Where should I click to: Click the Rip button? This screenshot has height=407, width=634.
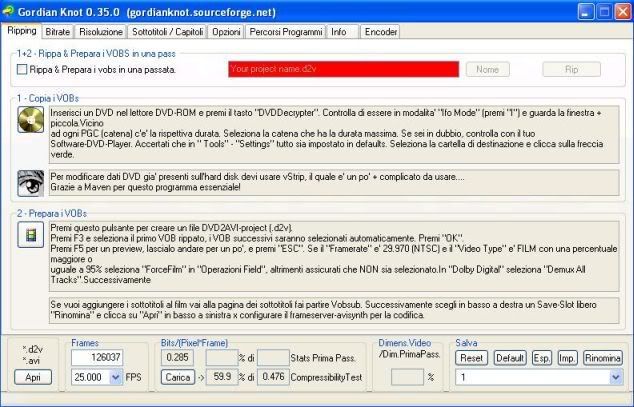tap(571, 70)
